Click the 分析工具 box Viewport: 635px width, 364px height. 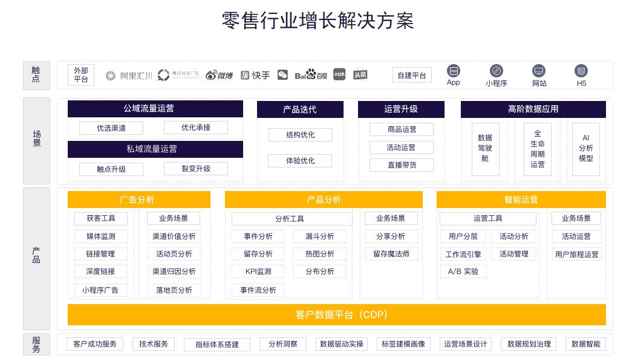point(292,219)
